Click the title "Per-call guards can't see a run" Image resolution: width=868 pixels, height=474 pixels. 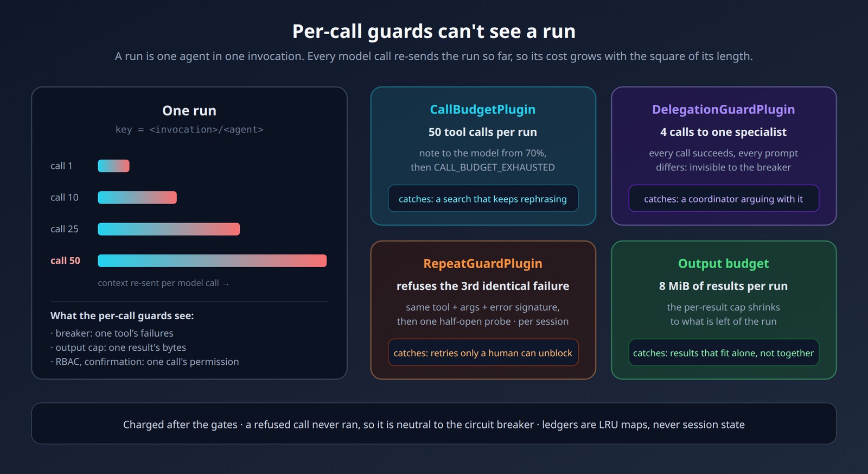click(x=434, y=31)
